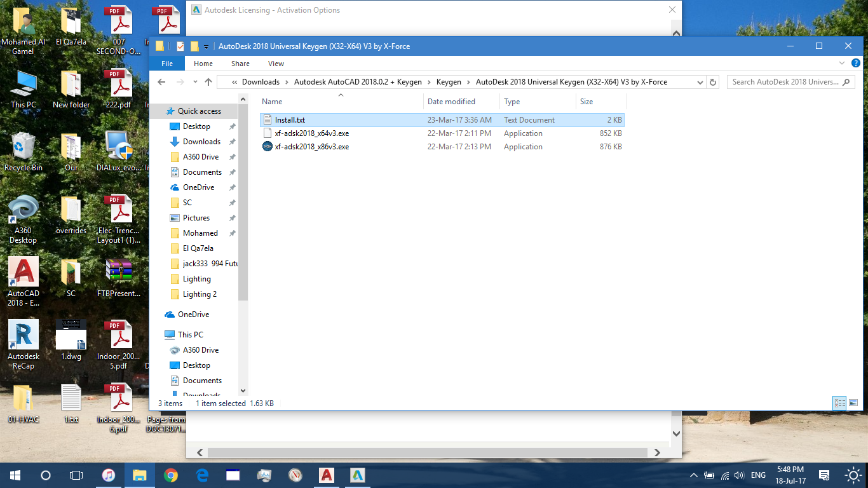Image resolution: width=868 pixels, height=488 pixels.
Task: Click Properties icon in Explorer title bar
Action: pyautogui.click(x=180, y=46)
